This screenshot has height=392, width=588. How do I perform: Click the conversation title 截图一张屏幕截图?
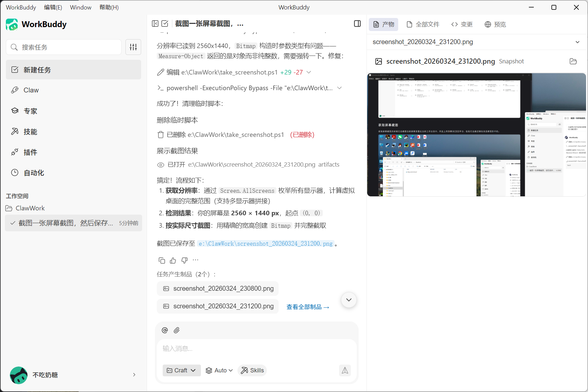pyautogui.click(x=209, y=24)
